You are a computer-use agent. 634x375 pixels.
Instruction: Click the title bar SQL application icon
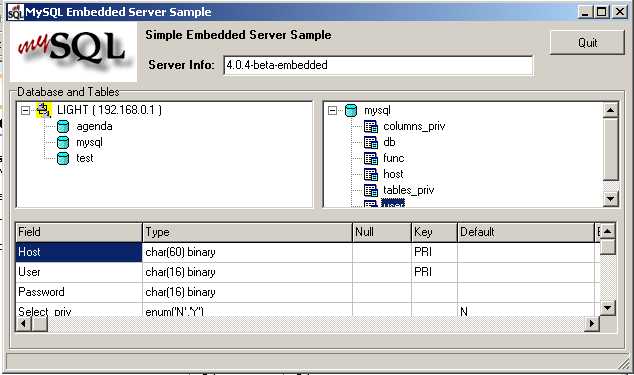pos(15,12)
